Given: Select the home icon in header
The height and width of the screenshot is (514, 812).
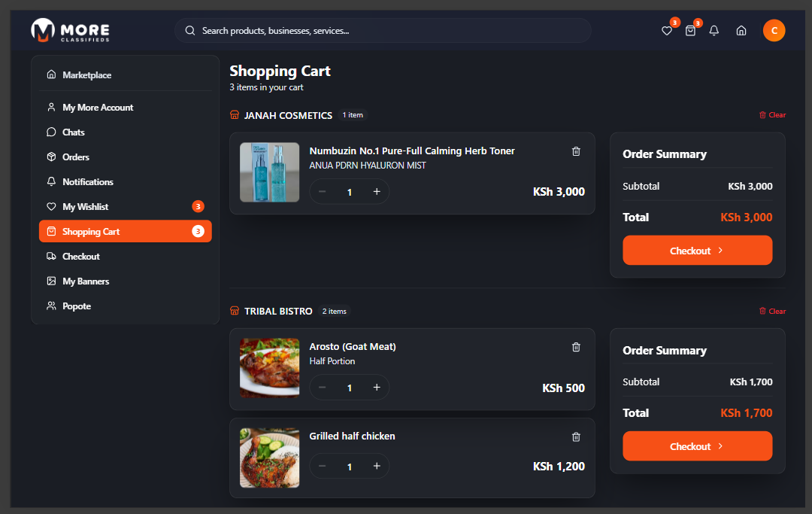Looking at the screenshot, I should click(x=741, y=31).
